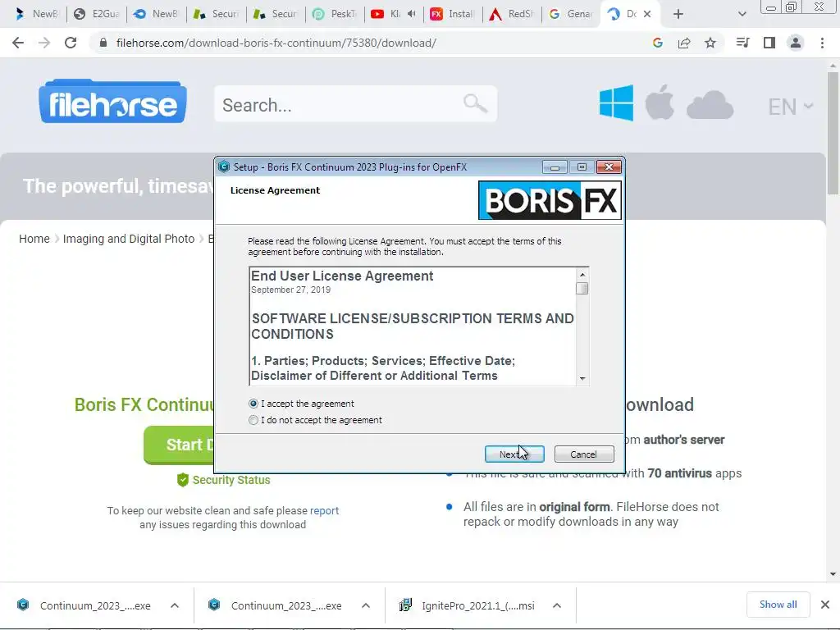This screenshot has height=630, width=840.
Task: Toggle the browser side panel icon
Action: point(769,43)
